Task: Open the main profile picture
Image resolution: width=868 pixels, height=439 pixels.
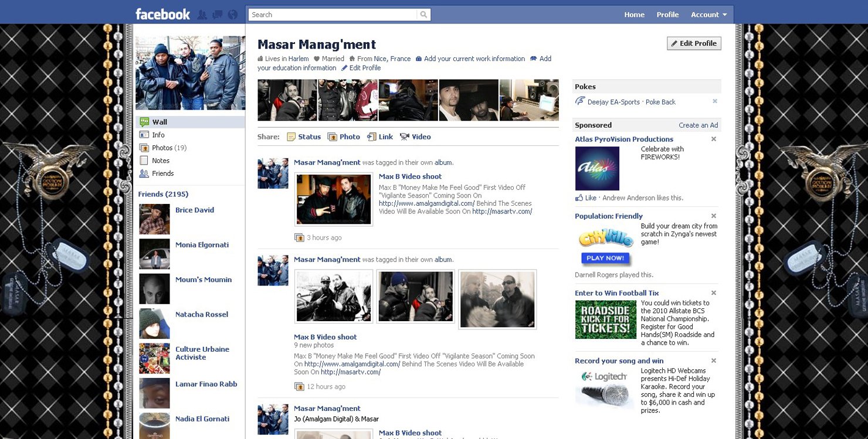Action: (x=190, y=73)
